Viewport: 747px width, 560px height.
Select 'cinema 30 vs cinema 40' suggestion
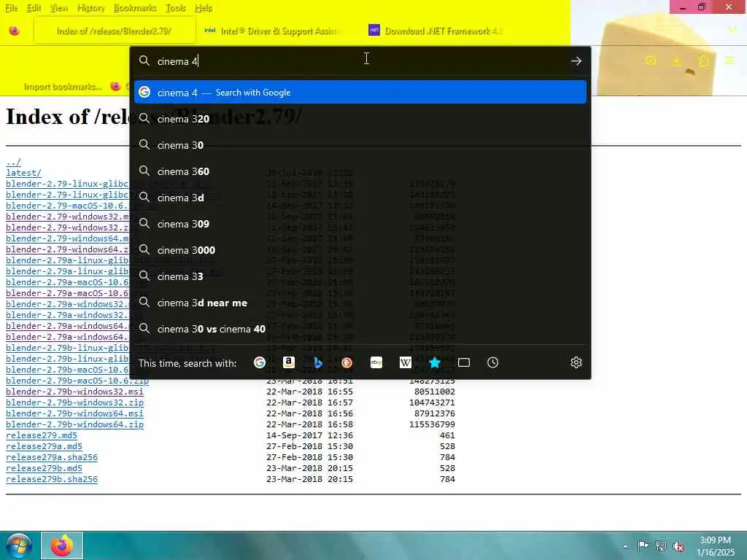pyautogui.click(x=360, y=329)
